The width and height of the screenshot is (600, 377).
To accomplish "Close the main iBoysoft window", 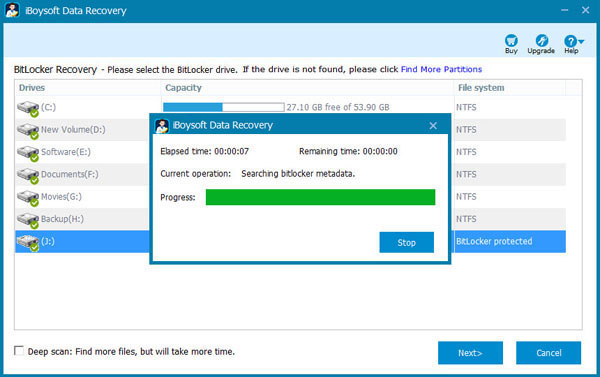I will (585, 10).
